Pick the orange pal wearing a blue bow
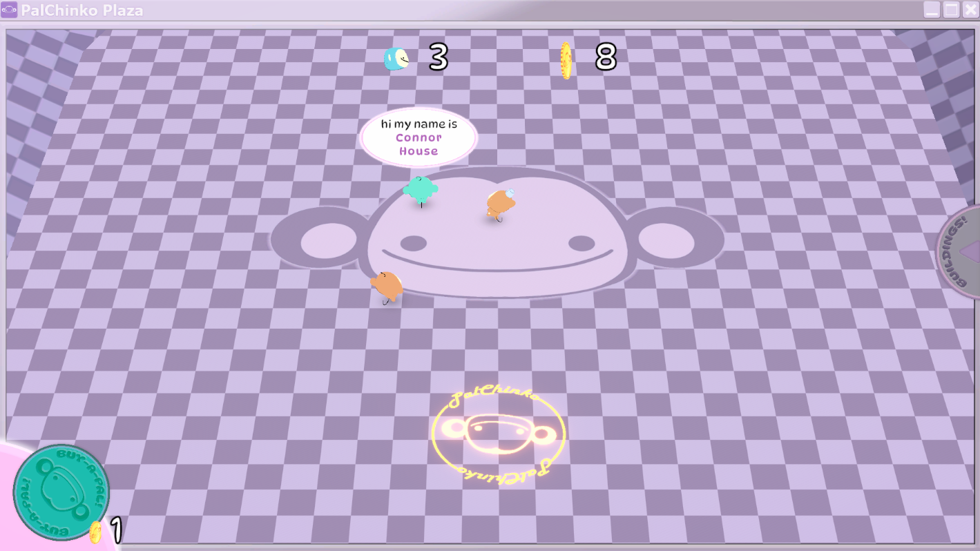The width and height of the screenshot is (980, 551). tap(500, 205)
